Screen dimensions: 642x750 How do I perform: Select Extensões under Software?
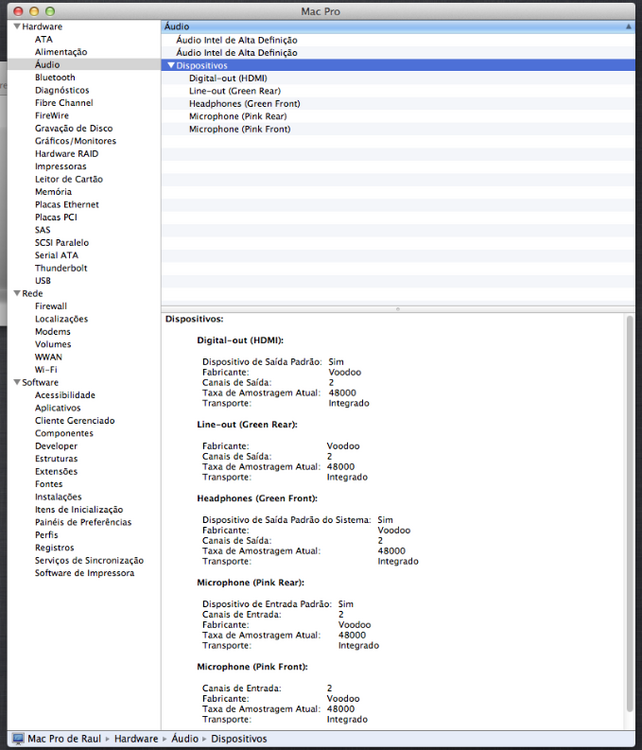point(56,472)
